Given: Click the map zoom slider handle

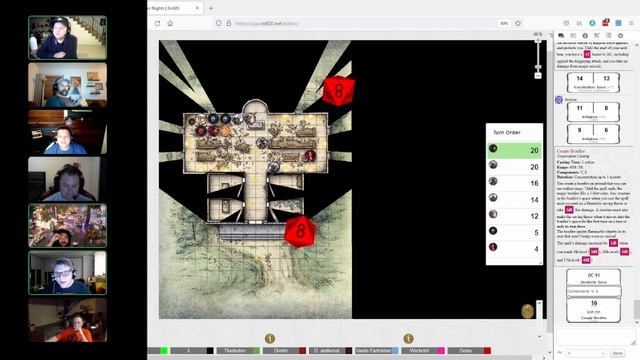Looking at the screenshot, I should 538,67.
